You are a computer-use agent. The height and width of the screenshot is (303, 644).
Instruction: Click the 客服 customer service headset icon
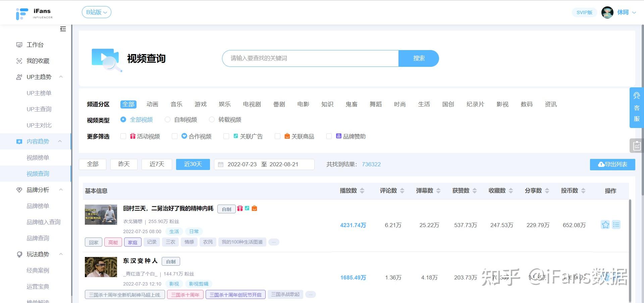click(x=637, y=96)
